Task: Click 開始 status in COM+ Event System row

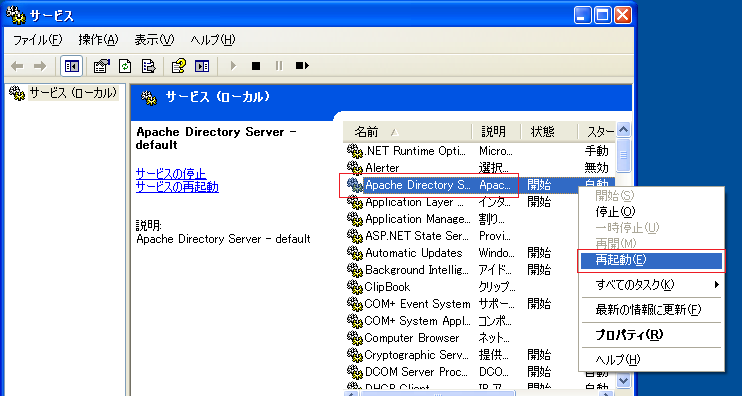Action: (x=539, y=304)
